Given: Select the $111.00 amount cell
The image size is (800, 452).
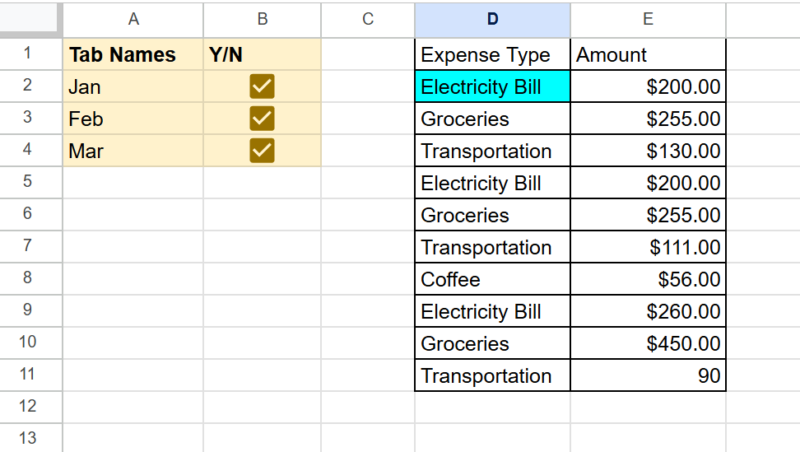Looking at the screenshot, I should pos(648,247).
